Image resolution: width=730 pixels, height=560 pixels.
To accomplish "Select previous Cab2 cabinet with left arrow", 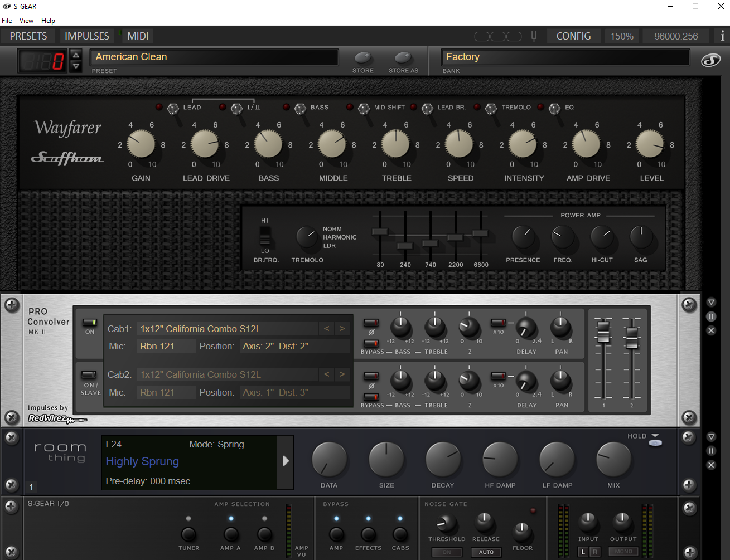I will coord(327,374).
